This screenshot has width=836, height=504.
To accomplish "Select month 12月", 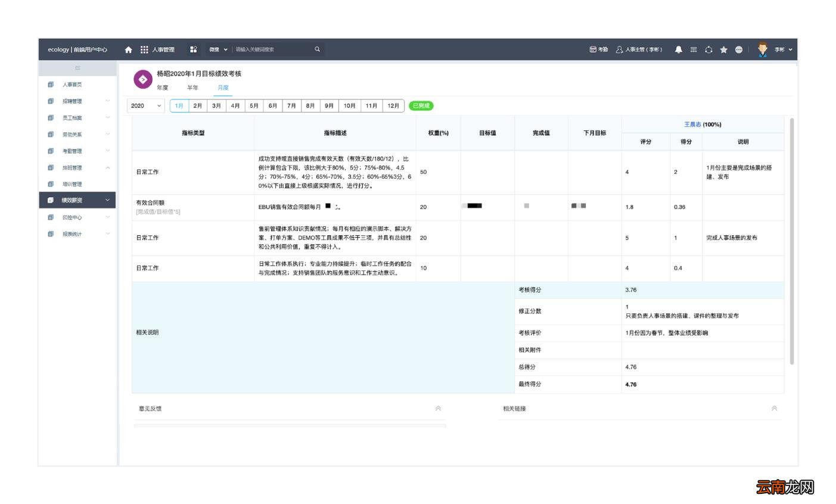I will [393, 105].
